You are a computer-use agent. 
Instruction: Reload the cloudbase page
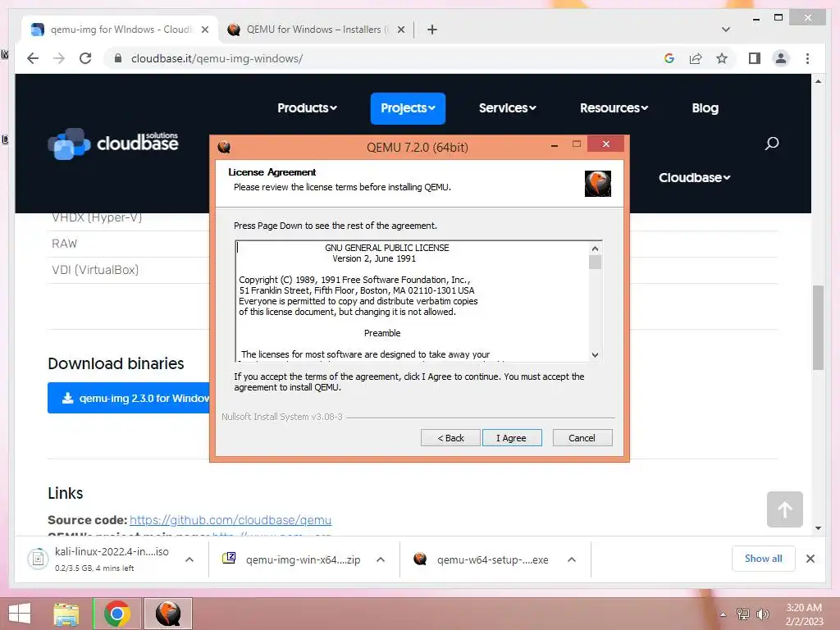(x=85, y=58)
